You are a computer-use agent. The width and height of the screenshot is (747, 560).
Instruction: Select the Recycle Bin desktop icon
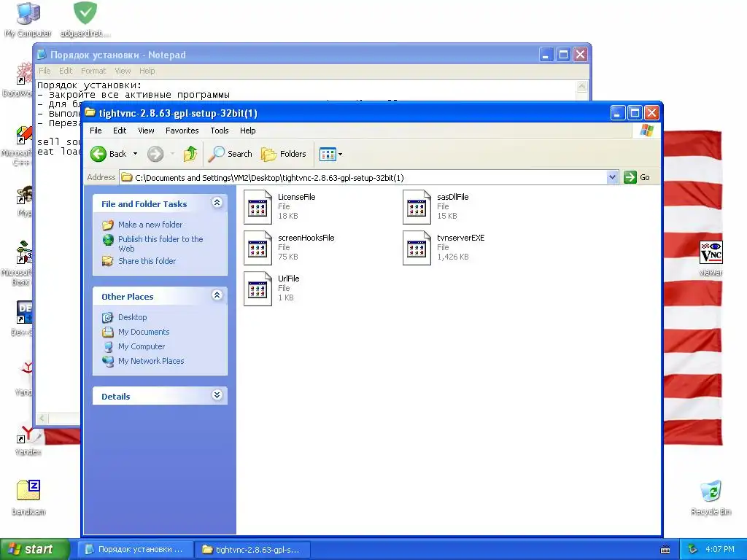tap(711, 498)
